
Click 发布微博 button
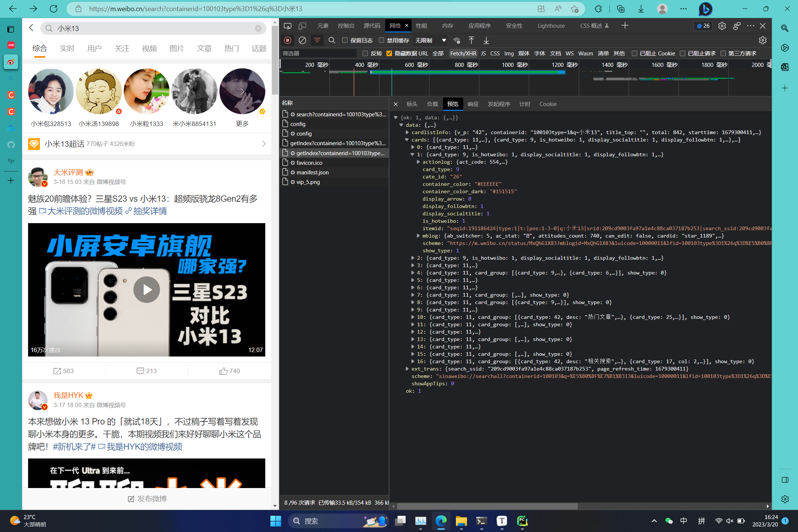point(147,499)
